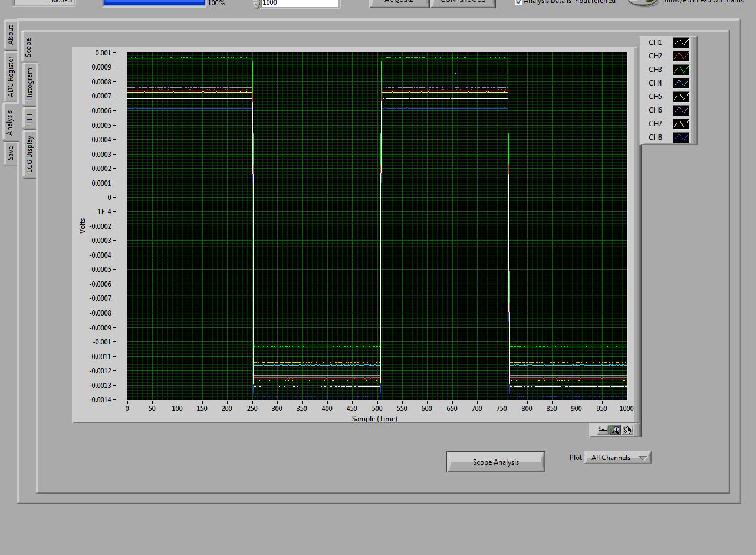The width and height of the screenshot is (756, 555).
Task: Activate the magnifier zoom tool
Action: click(x=615, y=430)
